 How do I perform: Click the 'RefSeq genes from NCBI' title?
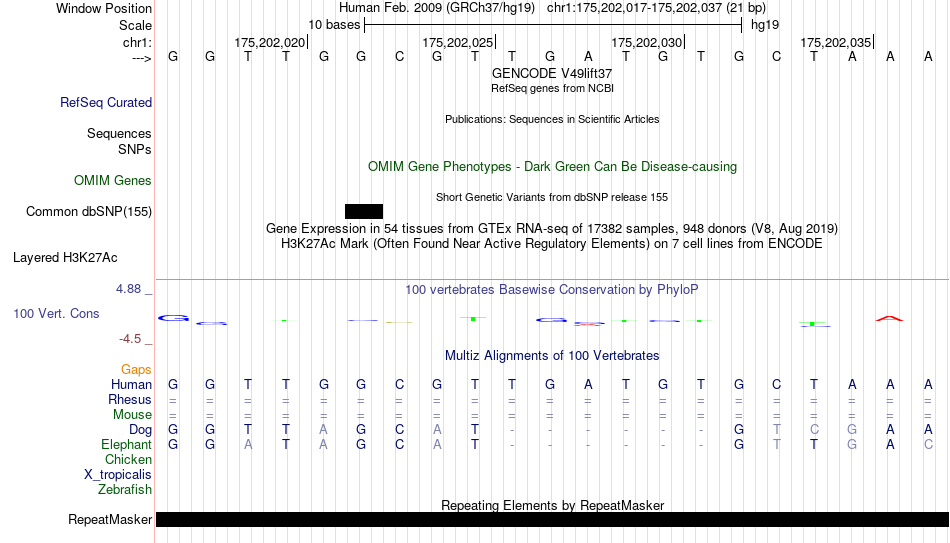[553, 88]
